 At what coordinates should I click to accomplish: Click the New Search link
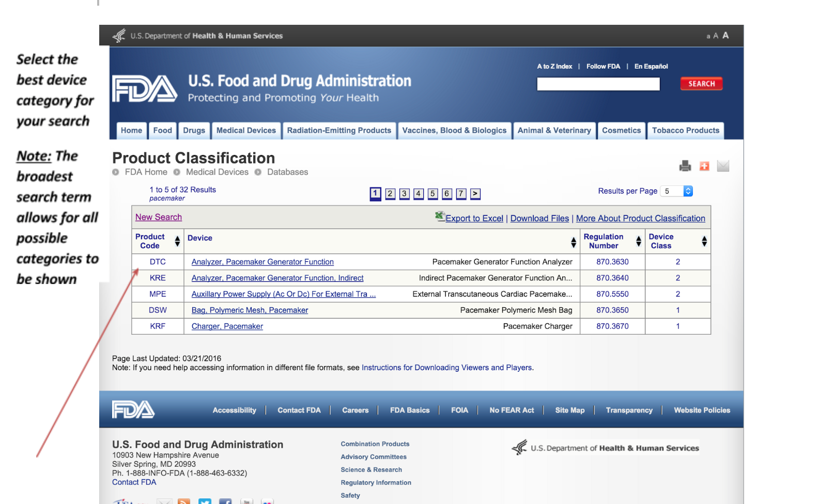159,217
